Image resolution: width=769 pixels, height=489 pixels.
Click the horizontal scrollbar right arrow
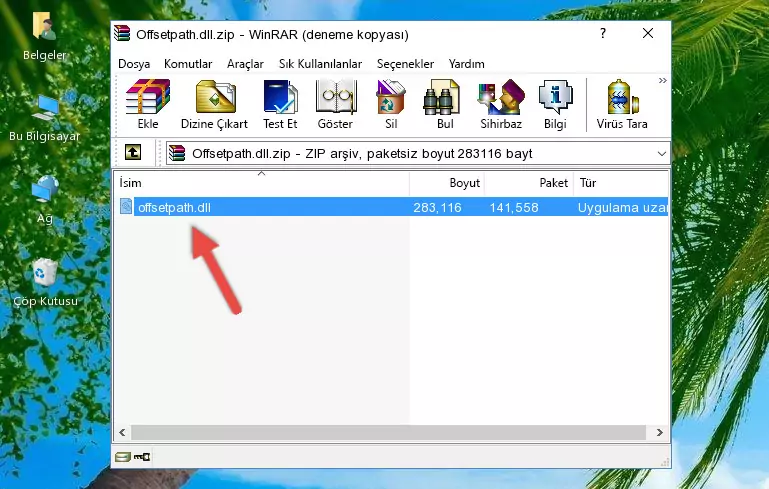(660, 433)
